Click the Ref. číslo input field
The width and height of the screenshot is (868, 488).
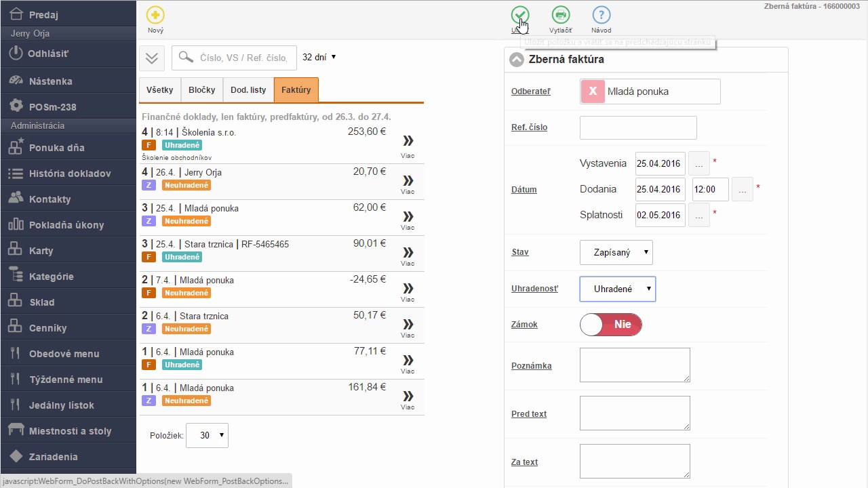tap(638, 127)
